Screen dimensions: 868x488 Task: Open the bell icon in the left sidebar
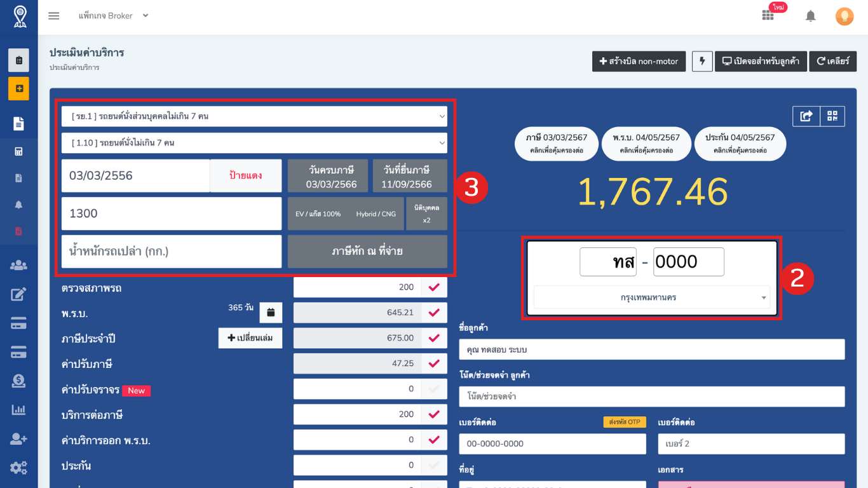coord(18,205)
